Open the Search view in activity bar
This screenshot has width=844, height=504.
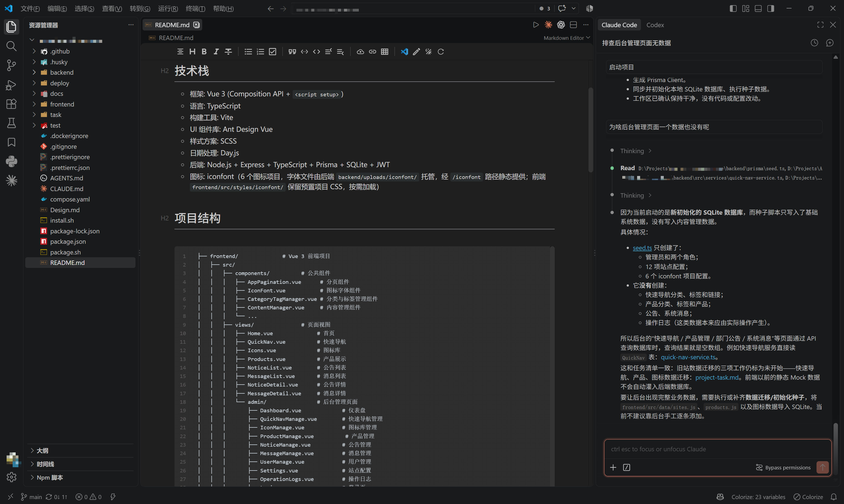[x=11, y=46]
